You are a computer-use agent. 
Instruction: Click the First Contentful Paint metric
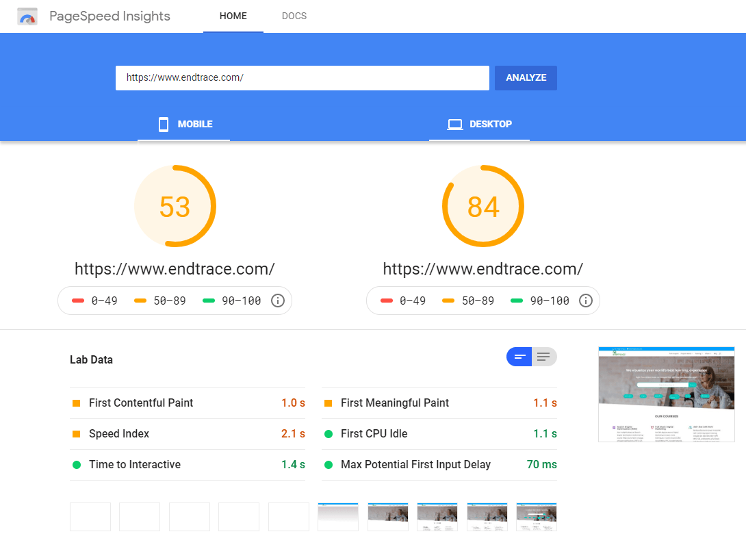(188, 403)
